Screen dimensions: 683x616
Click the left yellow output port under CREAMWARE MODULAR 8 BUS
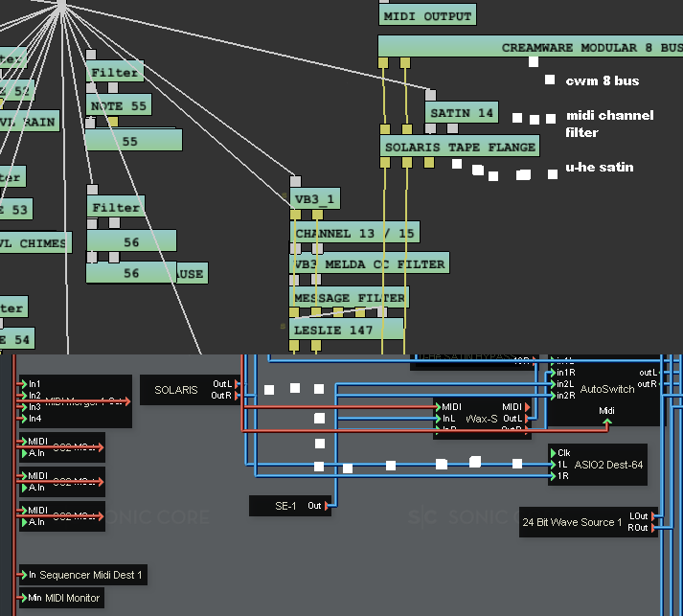coord(383,62)
